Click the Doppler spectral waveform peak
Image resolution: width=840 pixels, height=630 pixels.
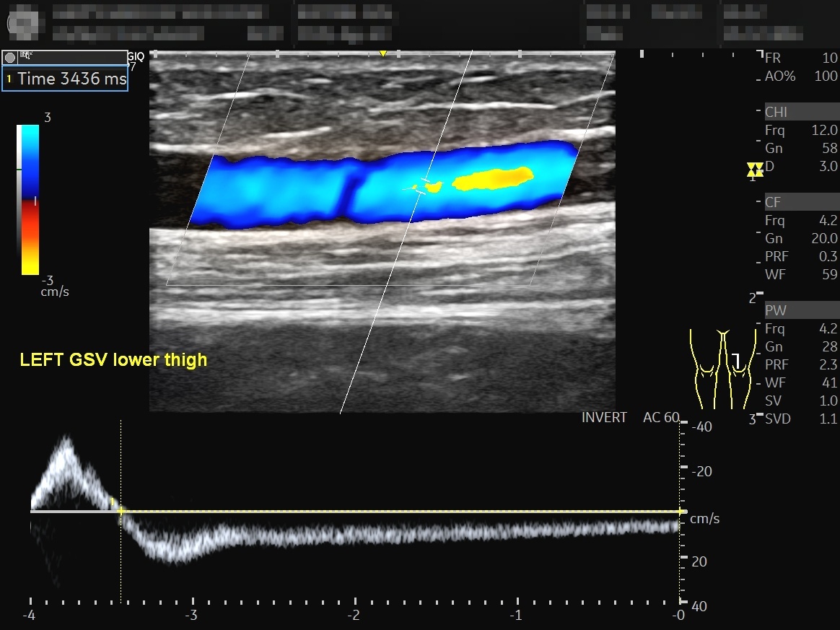click(x=66, y=442)
